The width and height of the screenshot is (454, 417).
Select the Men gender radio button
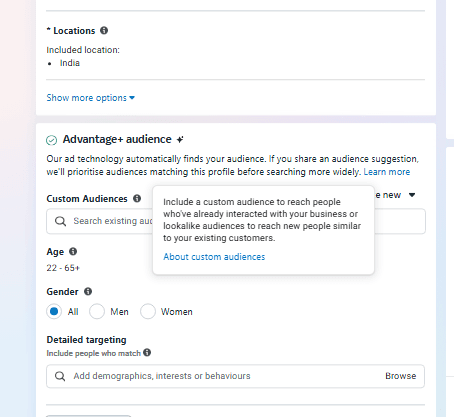pos(97,311)
